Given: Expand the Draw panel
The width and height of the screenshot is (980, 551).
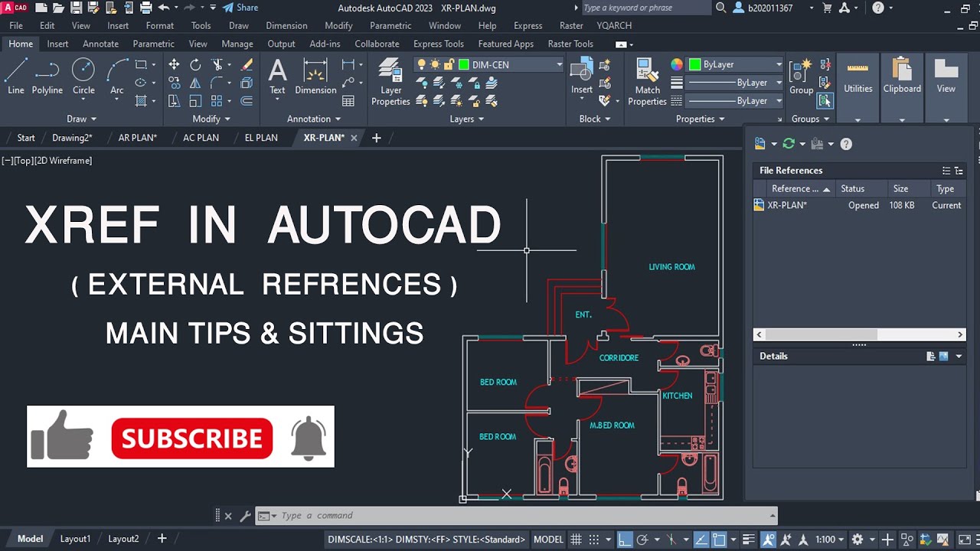Looking at the screenshot, I should pyautogui.click(x=82, y=119).
